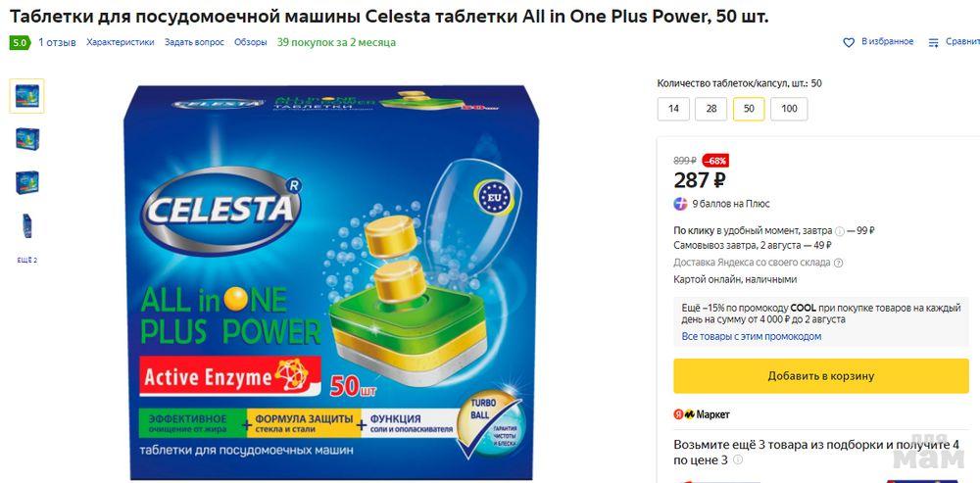
Task: Click the compare list icon
Action: point(933,42)
